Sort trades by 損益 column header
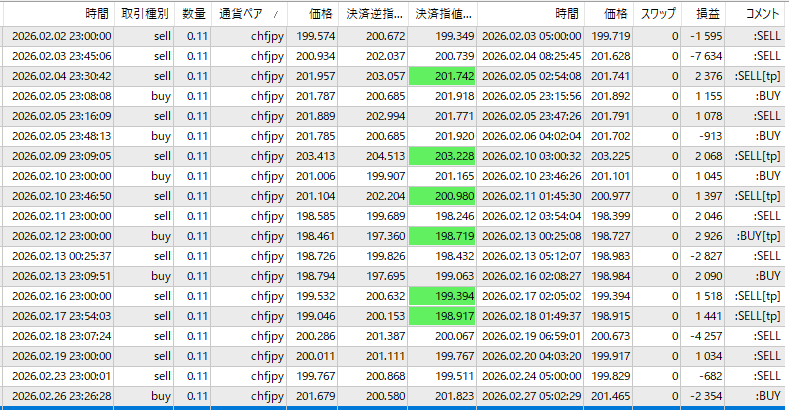The image size is (789, 410). tap(709, 14)
